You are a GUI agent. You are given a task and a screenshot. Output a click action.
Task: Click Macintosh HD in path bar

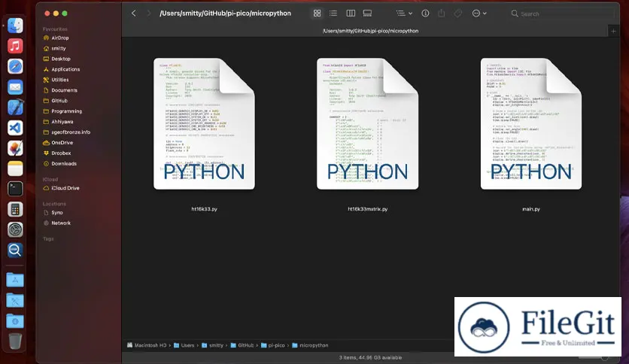(x=147, y=345)
